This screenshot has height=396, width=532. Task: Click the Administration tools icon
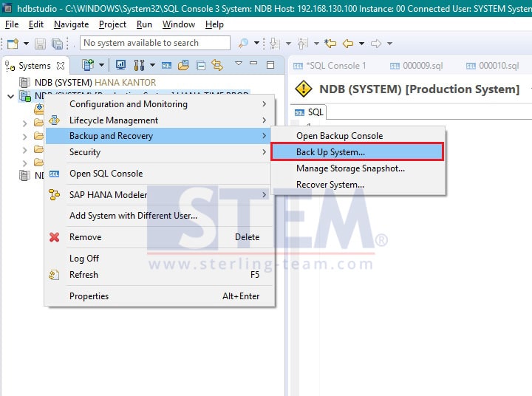point(139,65)
